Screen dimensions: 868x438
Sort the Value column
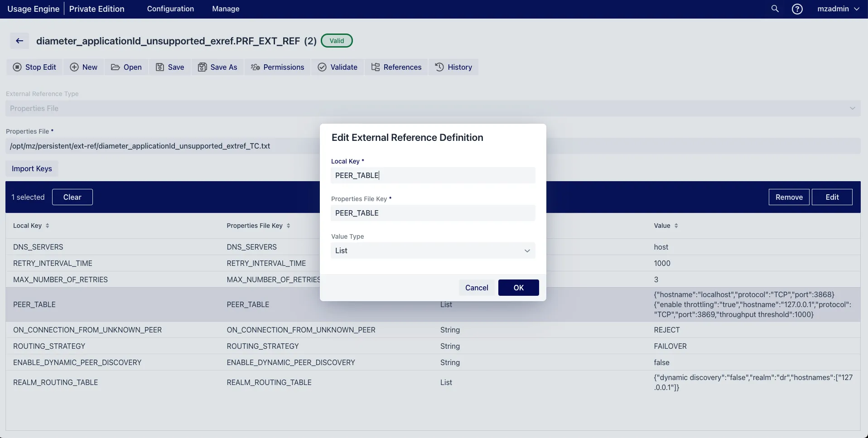(676, 226)
